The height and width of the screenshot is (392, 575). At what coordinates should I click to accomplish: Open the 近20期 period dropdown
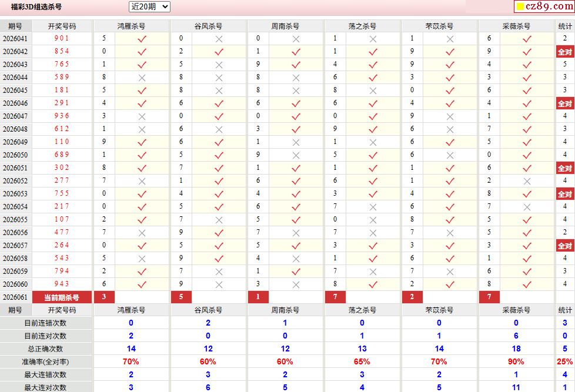coord(149,6)
